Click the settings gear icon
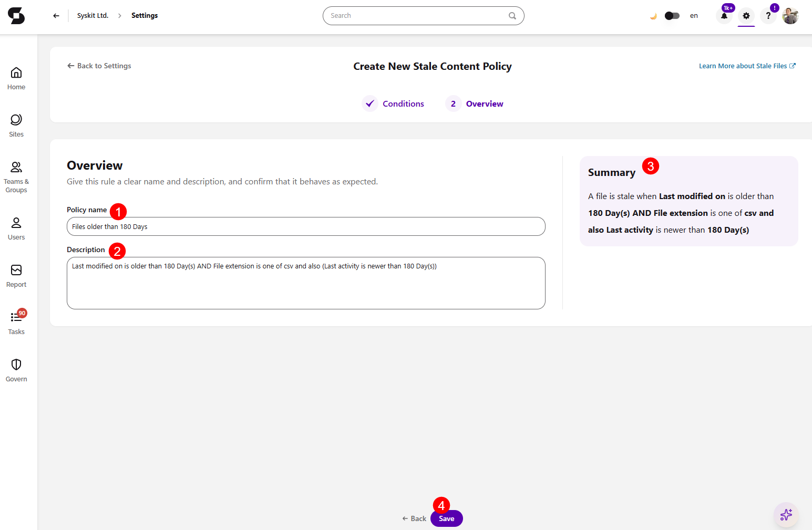 click(746, 16)
